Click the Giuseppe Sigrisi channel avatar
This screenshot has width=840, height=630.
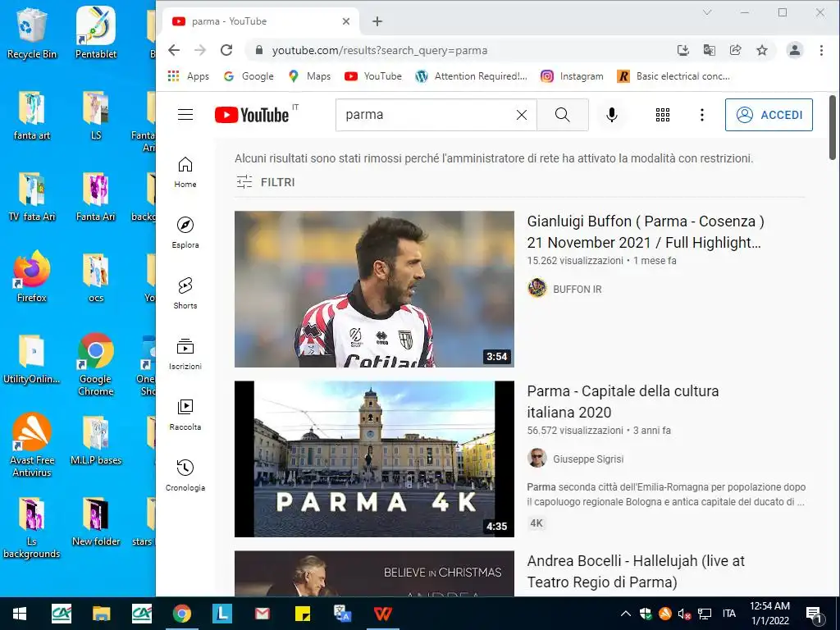point(536,458)
